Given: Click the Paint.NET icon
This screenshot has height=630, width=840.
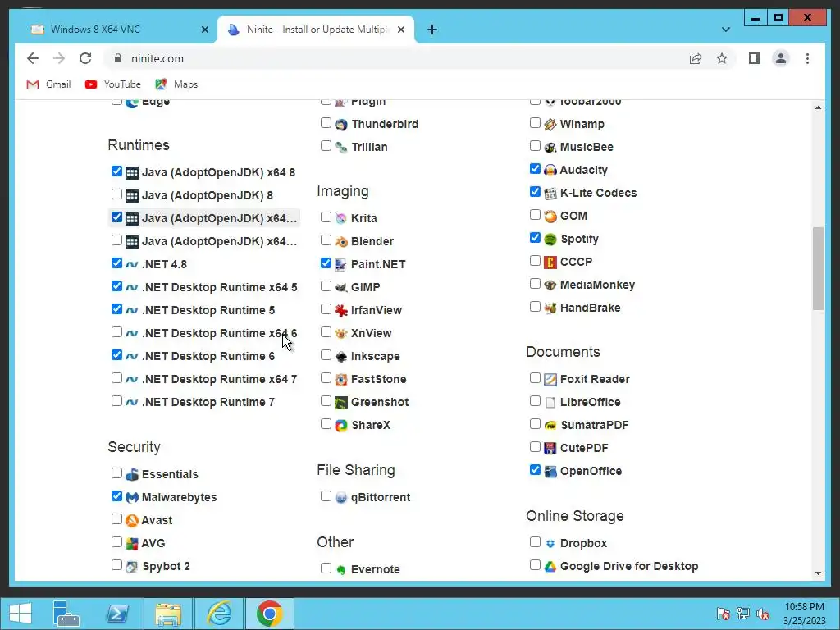Looking at the screenshot, I should click(341, 264).
